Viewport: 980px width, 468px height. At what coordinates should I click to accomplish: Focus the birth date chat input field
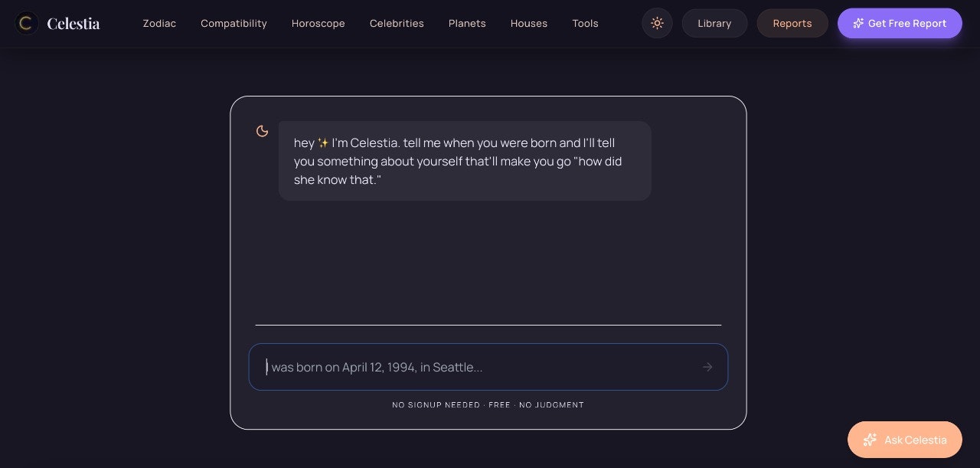pyautogui.click(x=475, y=368)
